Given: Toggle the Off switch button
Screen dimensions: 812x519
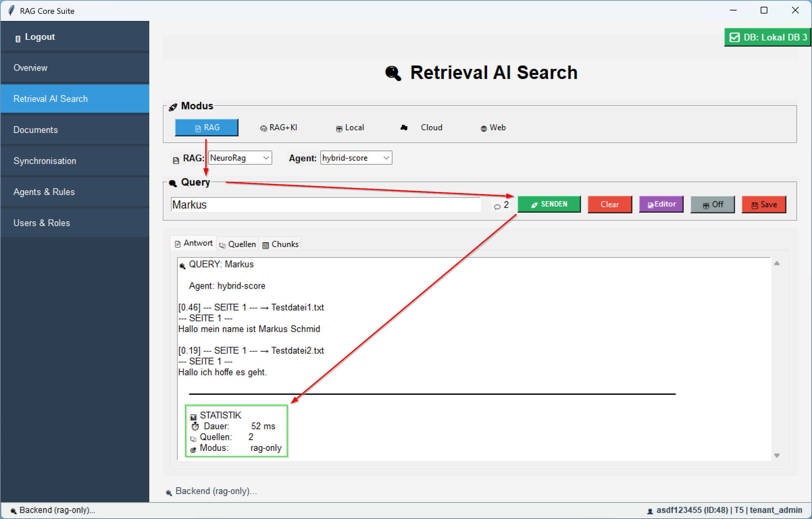Looking at the screenshot, I should click(x=712, y=205).
